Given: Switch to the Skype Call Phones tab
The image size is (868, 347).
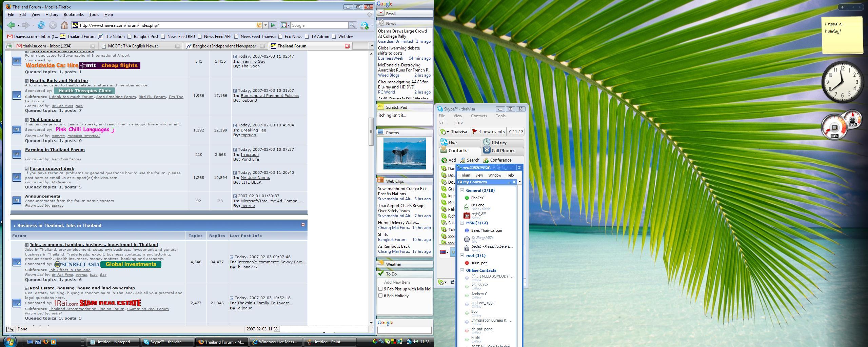Looking at the screenshot, I should click(503, 150).
